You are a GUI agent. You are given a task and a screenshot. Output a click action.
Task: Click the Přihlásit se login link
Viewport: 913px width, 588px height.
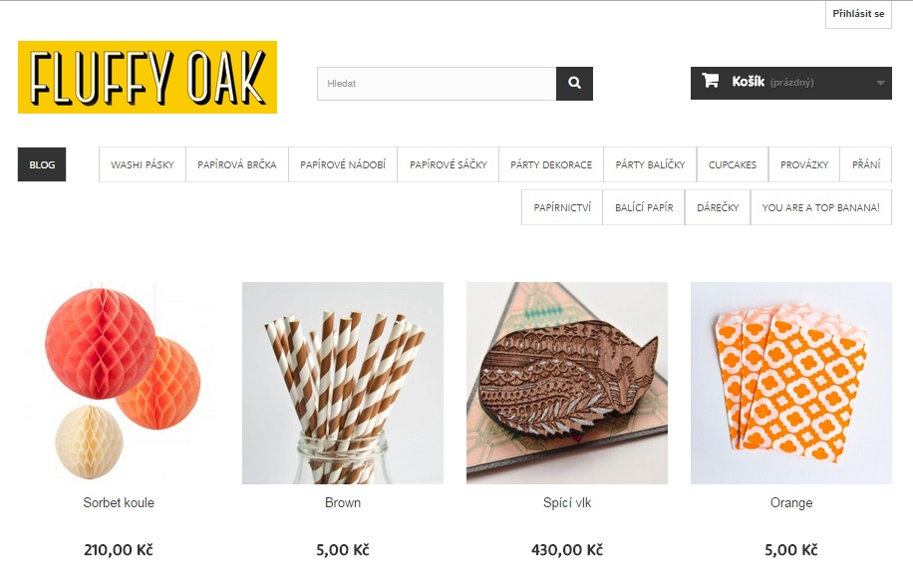pos(858,13)
